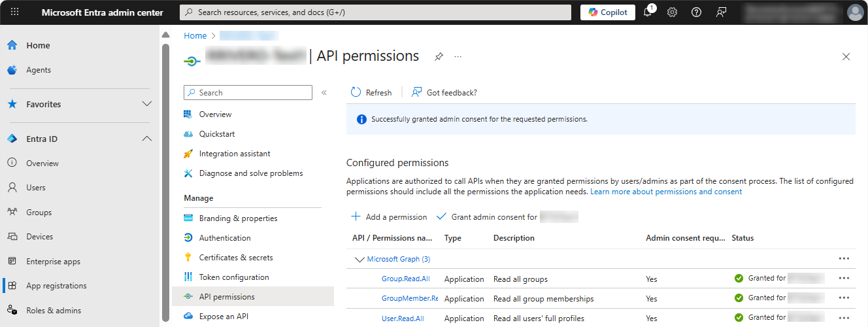Screen dimensions: 868x327
Task: Click the API / Permissions name column header
Action: point(392,238)
